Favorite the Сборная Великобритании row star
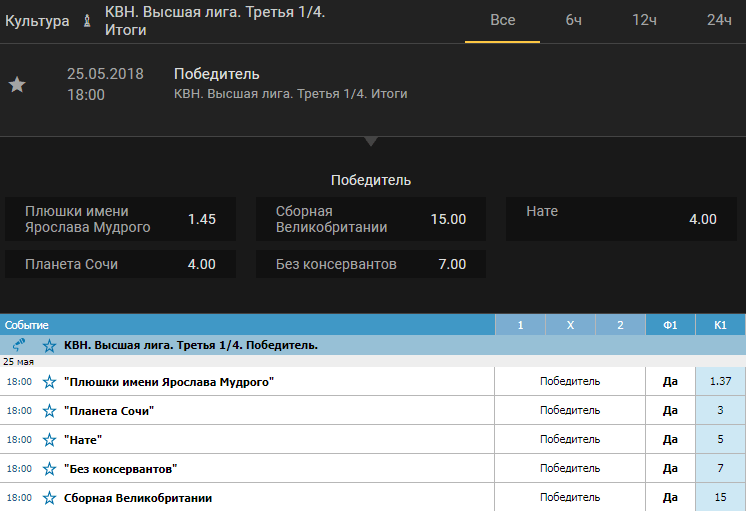This screenshot has width=746, height=511. click(49, 498)
